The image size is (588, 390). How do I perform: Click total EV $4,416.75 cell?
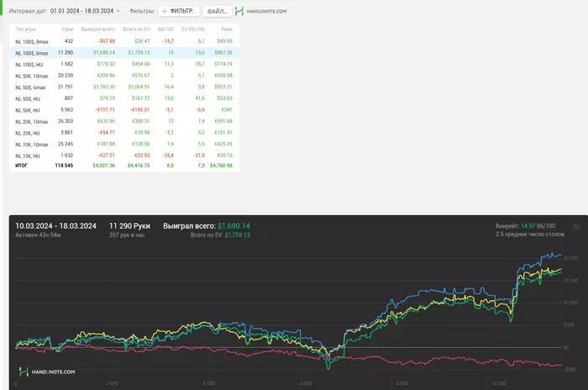click(139, 166)
